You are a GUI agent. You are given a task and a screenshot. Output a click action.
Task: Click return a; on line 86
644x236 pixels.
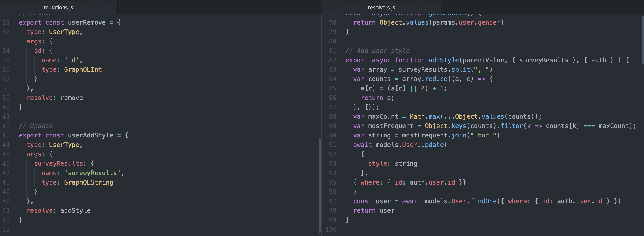pos(378,98)
